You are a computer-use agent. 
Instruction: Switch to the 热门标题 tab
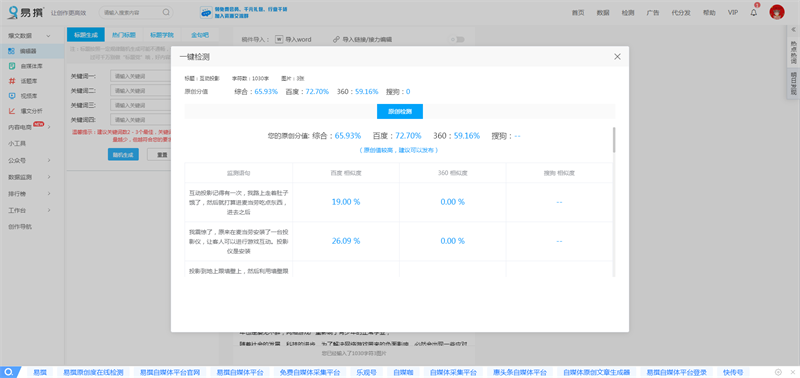(x=124, y=35)
